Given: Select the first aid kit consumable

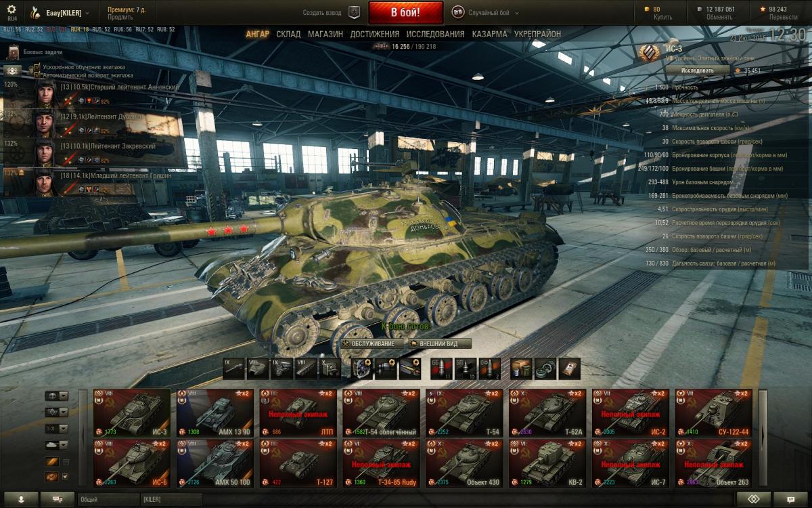Looking at the screenshot, I should click(570, 368).
